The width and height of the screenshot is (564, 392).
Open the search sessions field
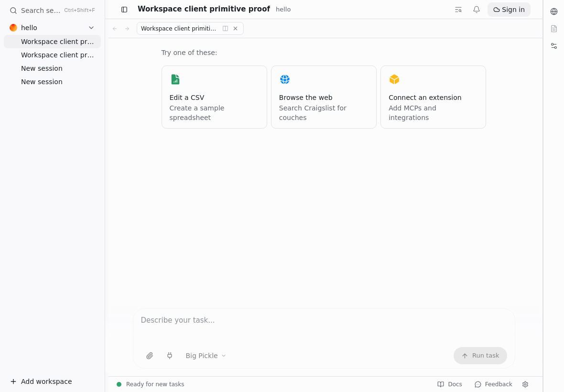[x=52, y=11]
